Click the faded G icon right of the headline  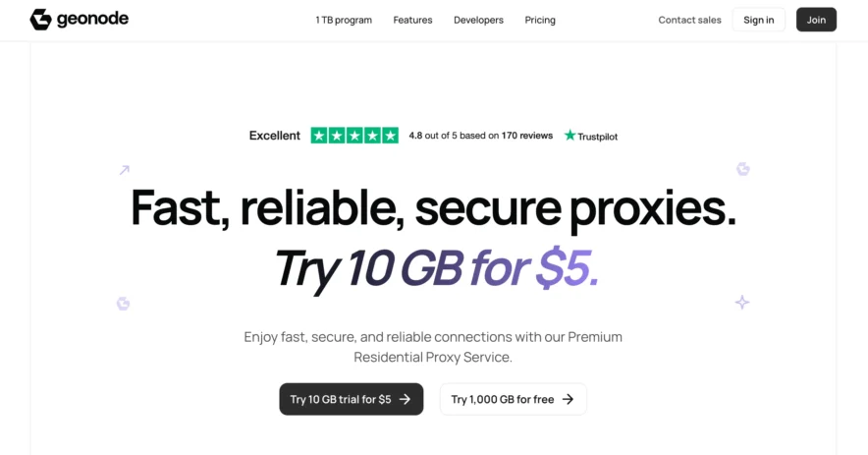coord(743,169)
